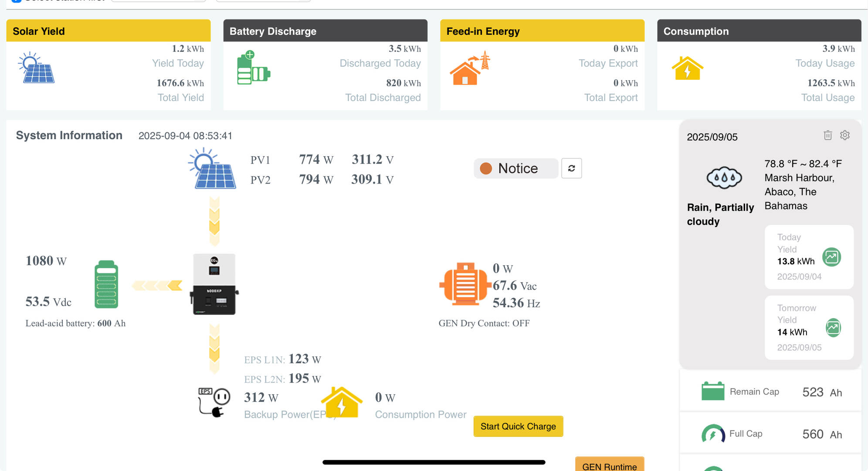Click the green battery discharge icon
Image resolution: width=868 pixels, height=471 pixels.
253,68
